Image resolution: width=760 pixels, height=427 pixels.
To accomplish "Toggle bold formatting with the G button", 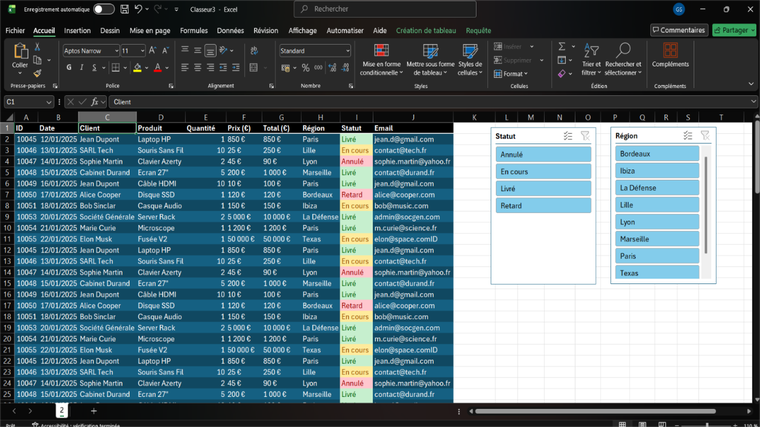I will tap(68, 68).
